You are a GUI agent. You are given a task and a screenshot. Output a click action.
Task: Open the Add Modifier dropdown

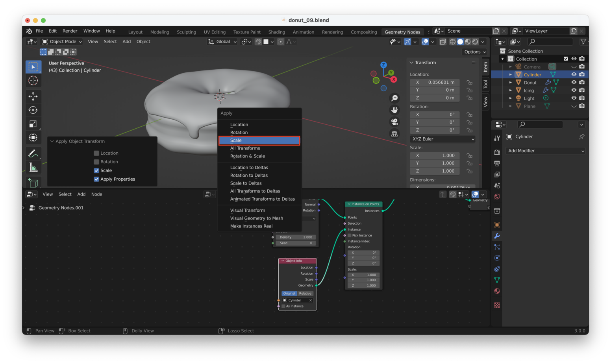pyautogui.click(x=545, y=151)
